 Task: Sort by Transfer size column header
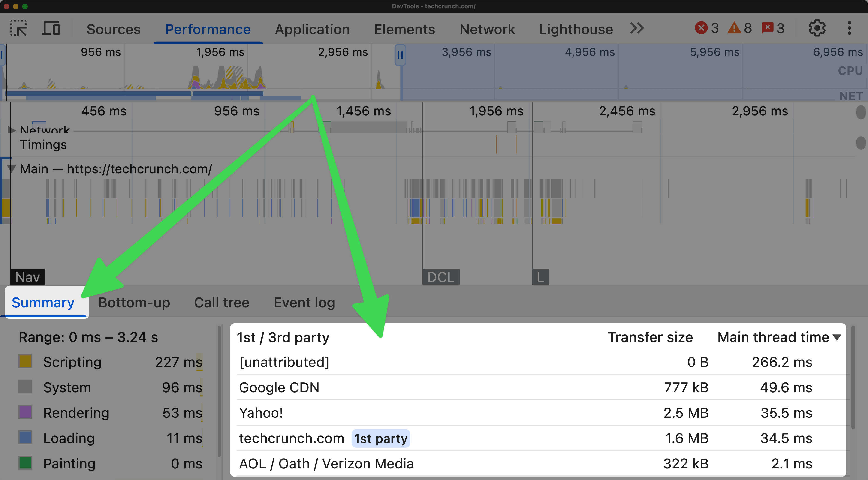click(x=650, y=337)
